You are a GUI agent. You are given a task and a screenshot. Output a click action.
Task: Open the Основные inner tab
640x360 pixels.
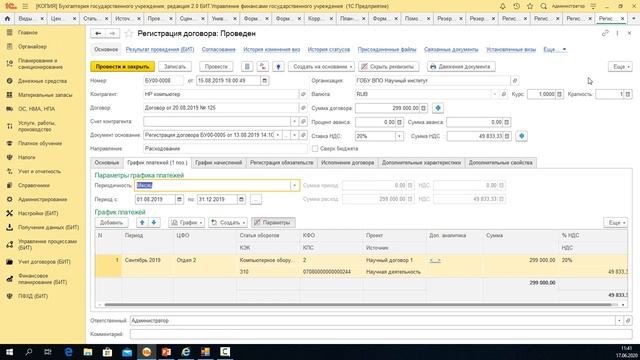pos(107,162)
